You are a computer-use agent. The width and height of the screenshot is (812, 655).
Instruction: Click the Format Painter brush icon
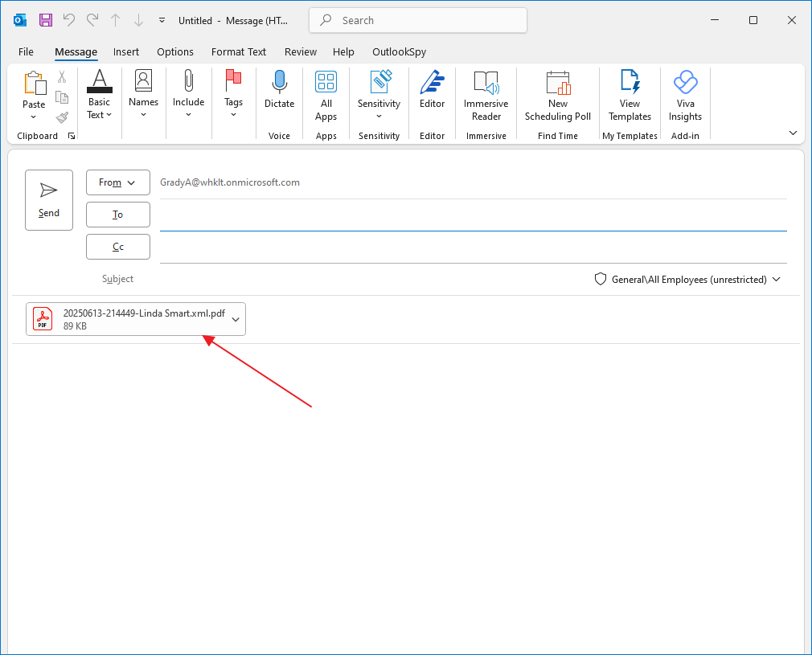[62, 117]
